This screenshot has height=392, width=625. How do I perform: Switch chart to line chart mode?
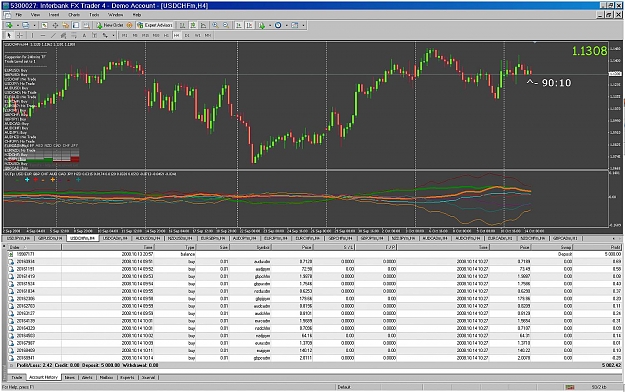(x=203, y=25)
